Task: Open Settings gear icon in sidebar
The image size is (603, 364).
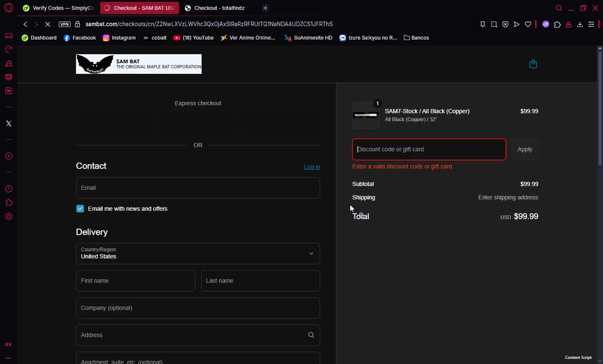Action: click(x=8, y=217)
